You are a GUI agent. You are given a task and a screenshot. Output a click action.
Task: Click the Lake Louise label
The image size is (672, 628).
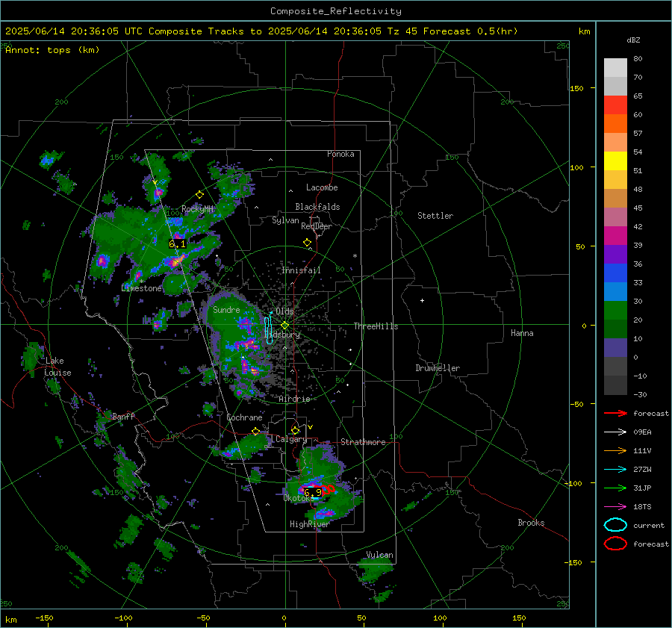tap(57, 367)
